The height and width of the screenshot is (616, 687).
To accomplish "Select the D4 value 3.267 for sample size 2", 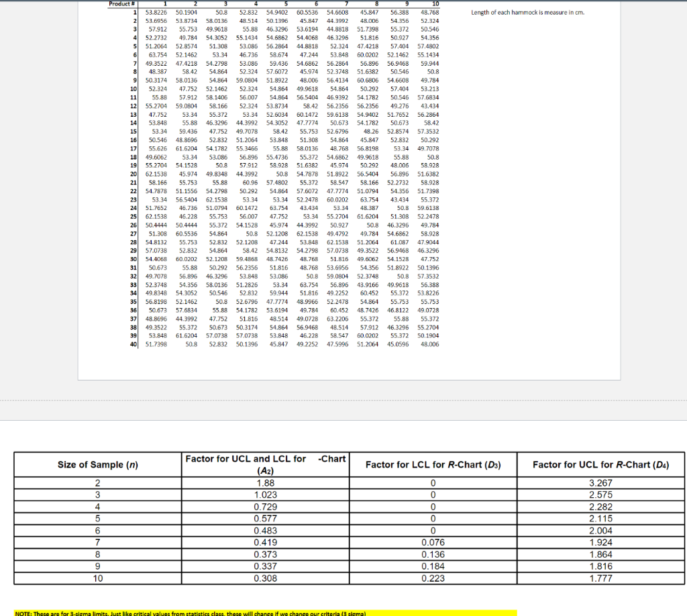I will click(x=601, y=482).
